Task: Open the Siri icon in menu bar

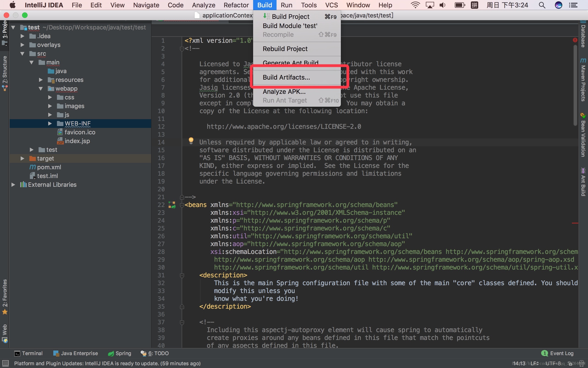Action: tap(558, 5)
